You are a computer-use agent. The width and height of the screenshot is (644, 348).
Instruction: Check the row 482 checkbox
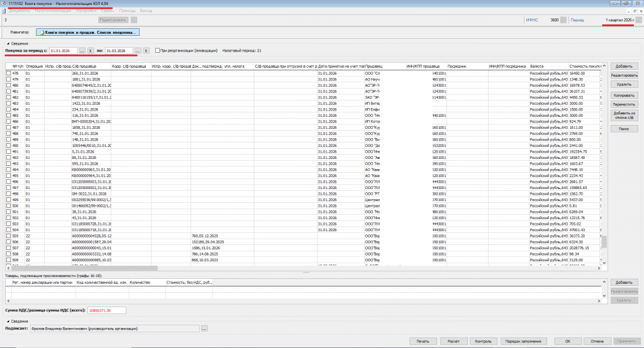9,97
